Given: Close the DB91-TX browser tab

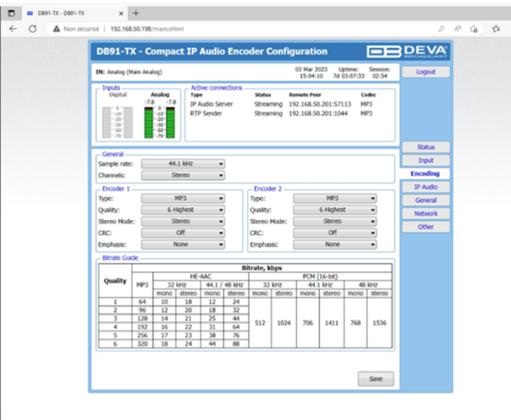Looking at the screenshot, I should pyautogui.click(x=121, y=14).
